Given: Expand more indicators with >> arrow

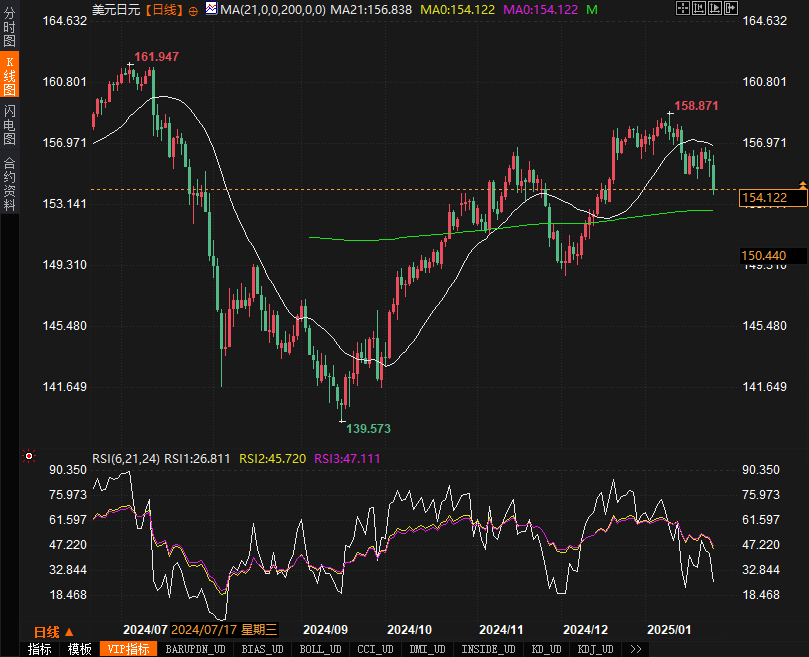Looking at the screenshot, I should [635, 649].
